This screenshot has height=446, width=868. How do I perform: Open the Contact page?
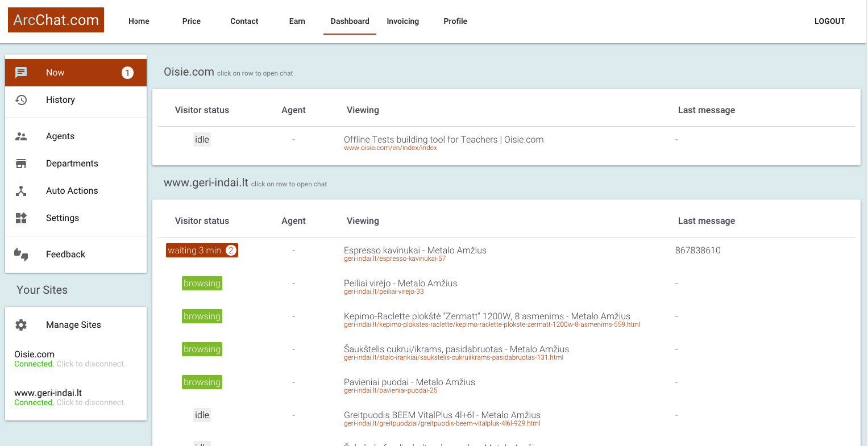(x=244, y=21)
